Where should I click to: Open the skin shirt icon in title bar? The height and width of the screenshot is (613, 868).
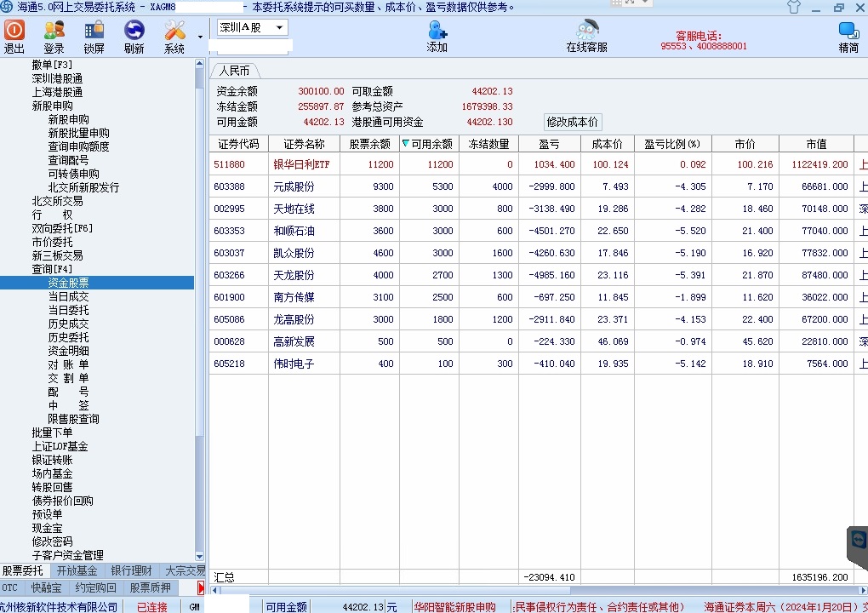click(x=793, y=7)
